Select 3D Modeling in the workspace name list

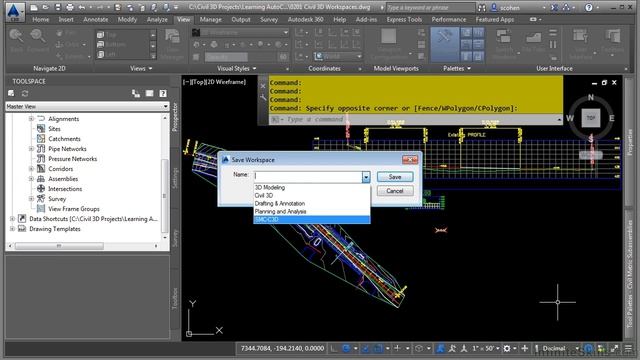[312, 187]
